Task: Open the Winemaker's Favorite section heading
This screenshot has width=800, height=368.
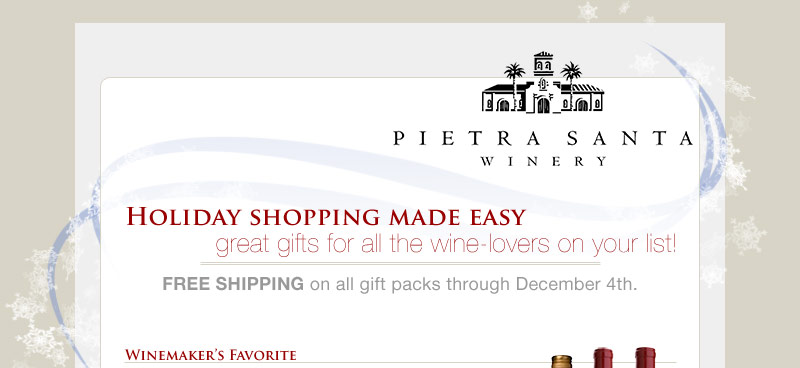Action: [211, 355]
